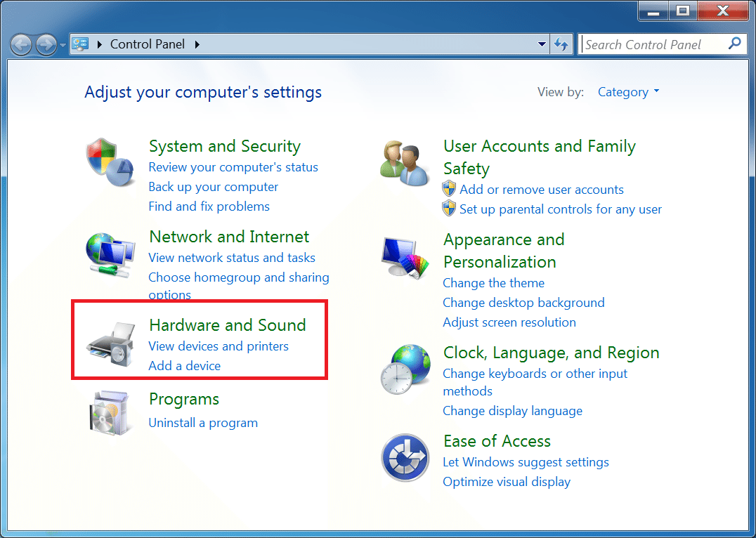Expand the arrow before Control Panel breadcrumb

[100, 44]
